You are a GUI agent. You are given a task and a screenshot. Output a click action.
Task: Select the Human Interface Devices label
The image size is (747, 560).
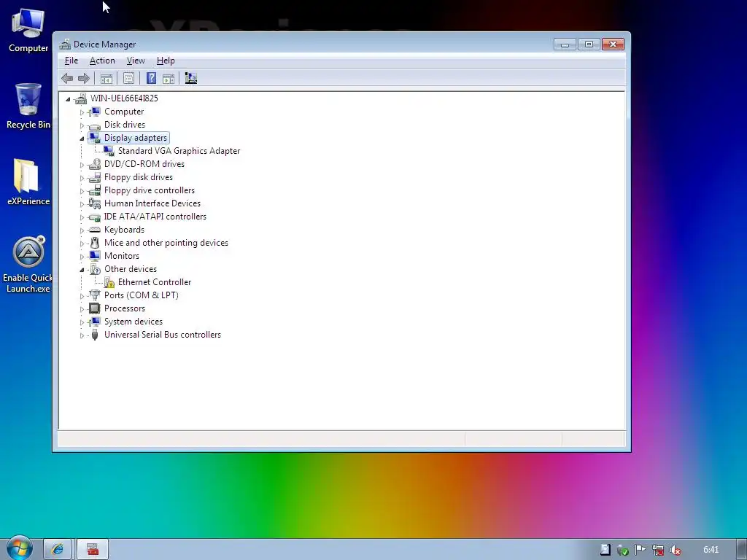152,203
